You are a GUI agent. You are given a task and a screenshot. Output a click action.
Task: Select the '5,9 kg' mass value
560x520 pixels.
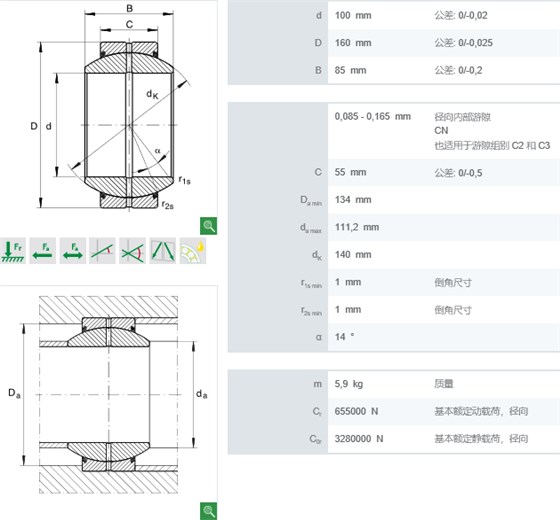pyautogui.click(x=349, y=384)
